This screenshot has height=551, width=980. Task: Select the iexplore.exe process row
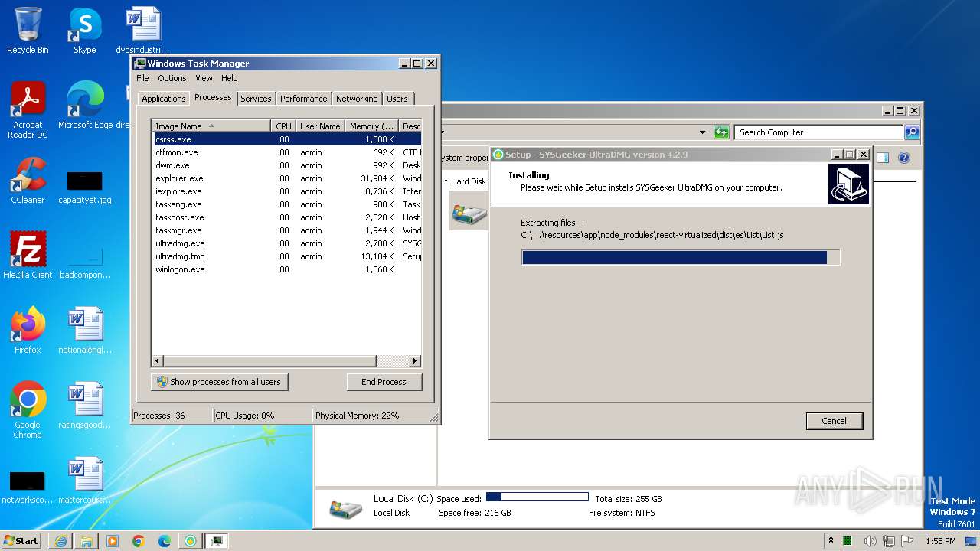[x=286, y=191]
